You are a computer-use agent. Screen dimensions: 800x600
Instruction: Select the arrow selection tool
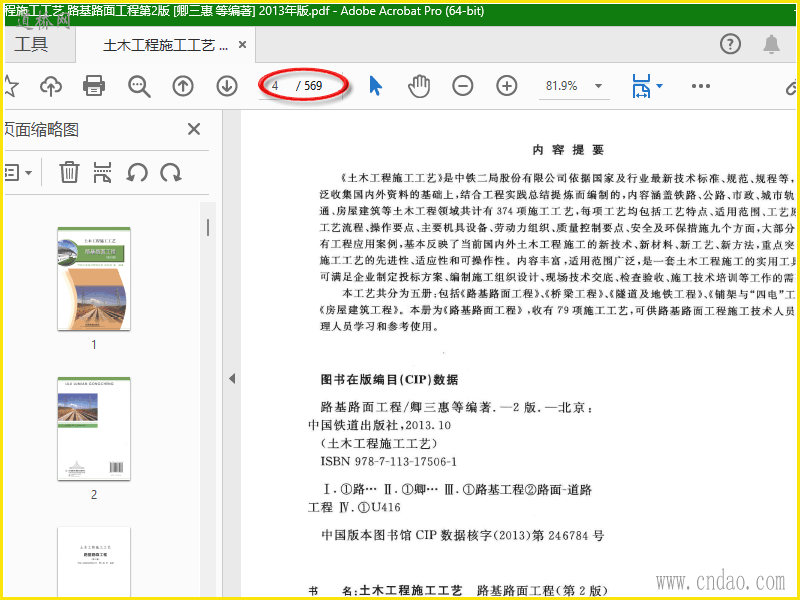[376, 86]
